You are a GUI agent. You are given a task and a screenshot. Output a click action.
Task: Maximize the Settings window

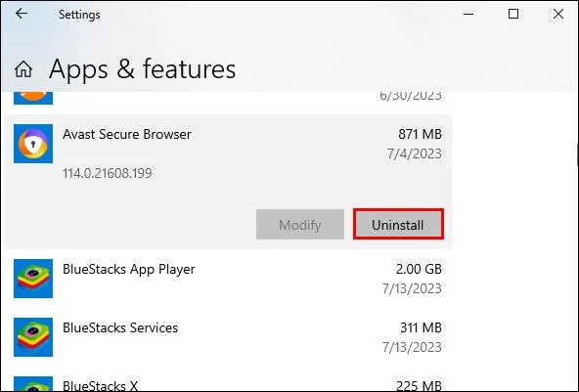(513, 14)
